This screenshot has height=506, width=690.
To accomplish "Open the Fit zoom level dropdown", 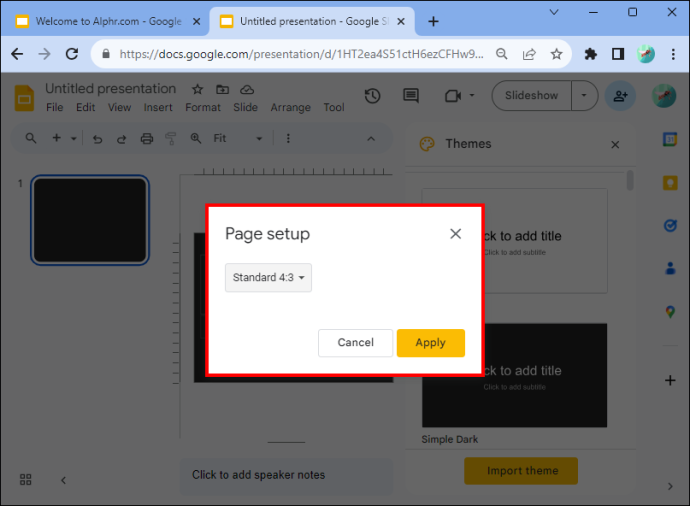I will (238, 139).
